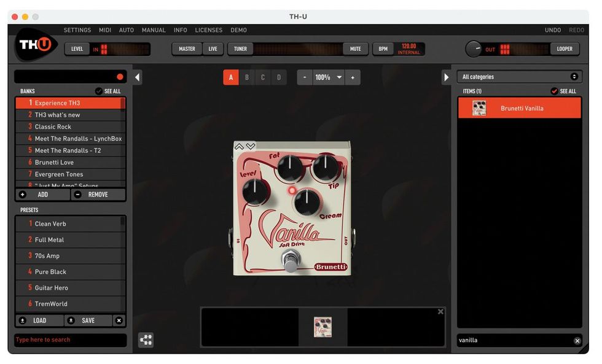Image resolution: width=602 pixels, height=364 pixels.
Task: Move the pedal up with the up chevron
Action: point(239,147)
